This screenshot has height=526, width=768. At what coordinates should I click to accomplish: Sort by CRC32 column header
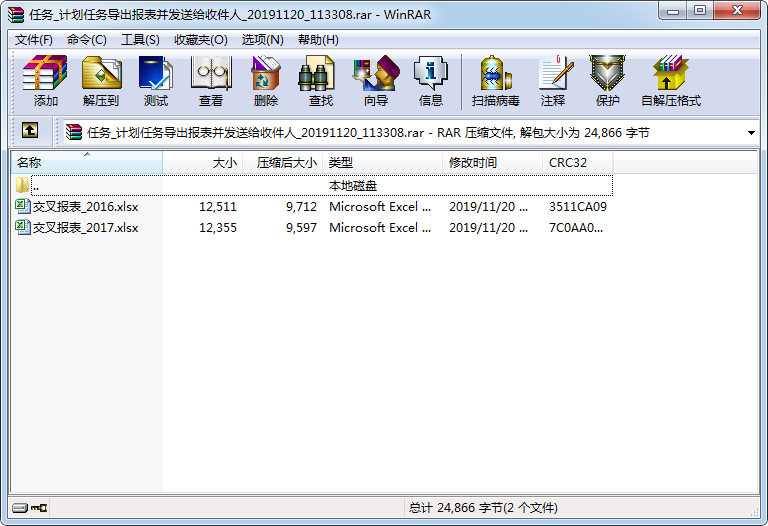pos(577,162)
